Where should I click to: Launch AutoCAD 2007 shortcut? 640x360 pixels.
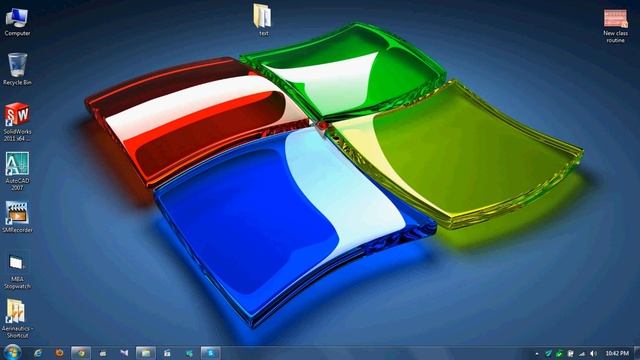pyautogui.click(x=17, y=171)
